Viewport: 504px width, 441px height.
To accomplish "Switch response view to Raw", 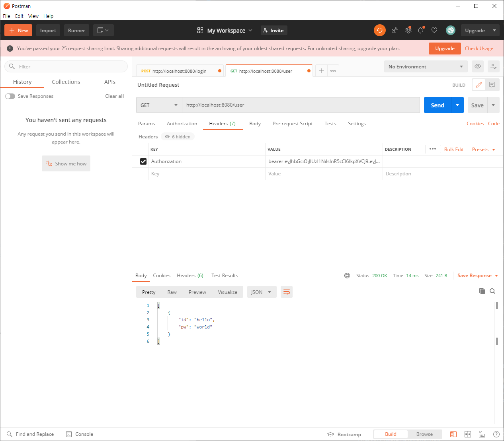I will coord(172,292).
